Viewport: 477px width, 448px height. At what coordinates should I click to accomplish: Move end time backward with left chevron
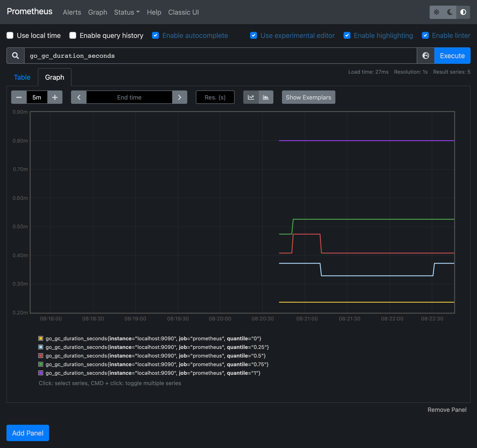coord(79,97)
